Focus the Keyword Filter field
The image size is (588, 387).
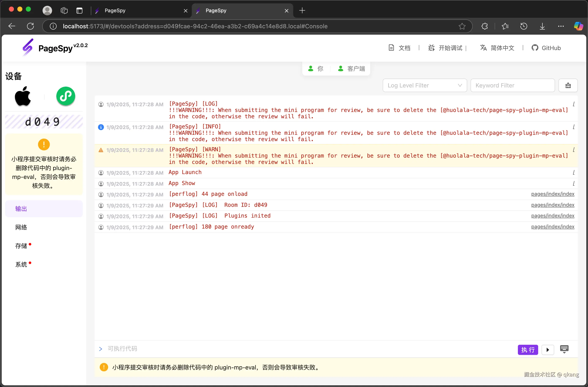[x=512, y=85]
